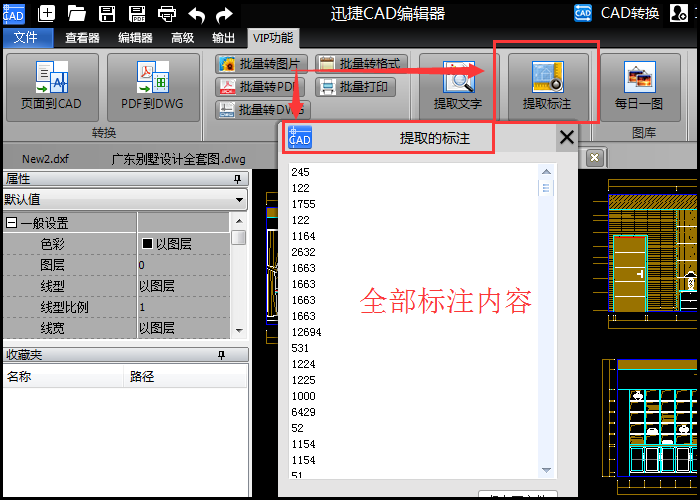Image resolution: width=700 pixels, height=500 pixels.
Task: Click the 路径 column header
Action: [x=185, y=376]
